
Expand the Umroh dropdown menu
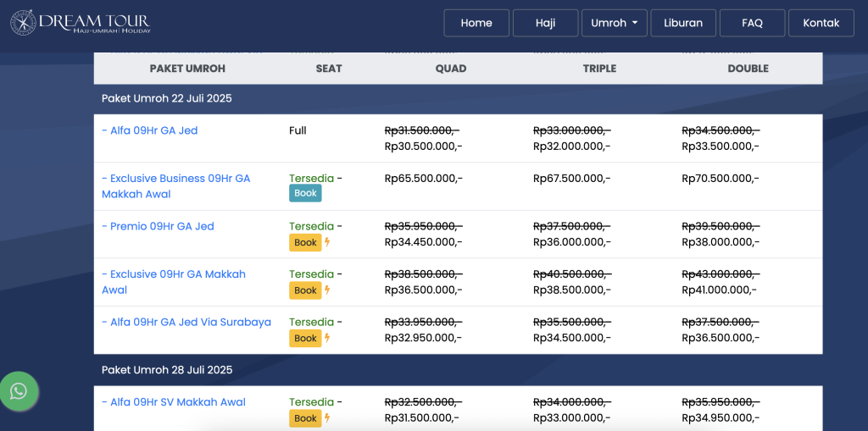coord(615,23)
